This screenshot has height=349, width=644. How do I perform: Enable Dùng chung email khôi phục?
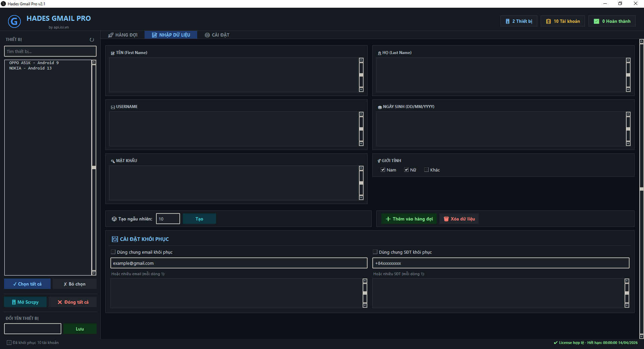click(113, 252)
